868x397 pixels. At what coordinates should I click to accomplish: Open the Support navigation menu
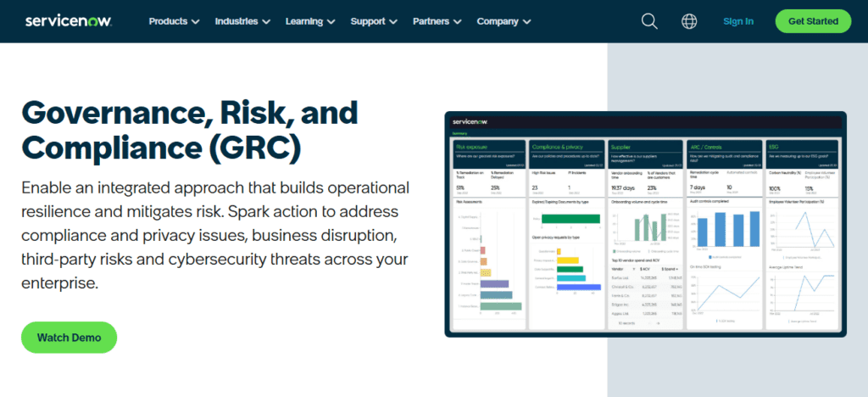[374, 21]
